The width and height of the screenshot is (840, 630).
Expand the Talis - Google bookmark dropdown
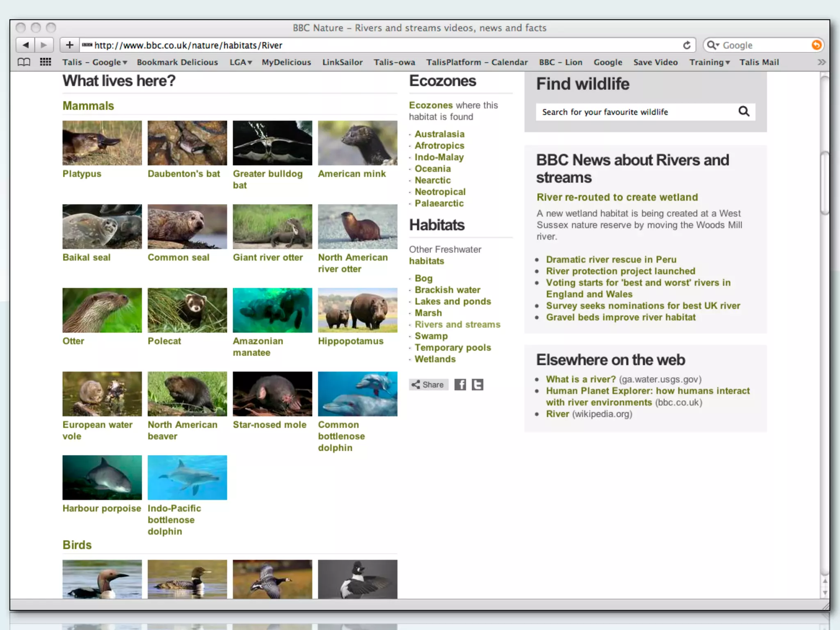pos(95,62)
